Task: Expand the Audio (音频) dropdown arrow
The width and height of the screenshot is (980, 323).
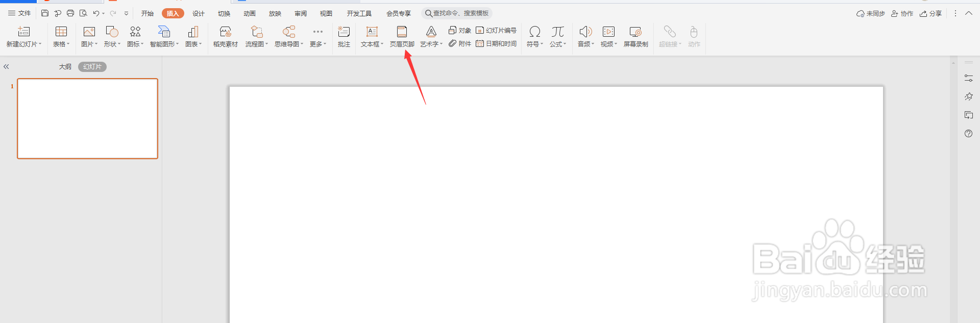Action: [x=593, y=44]
